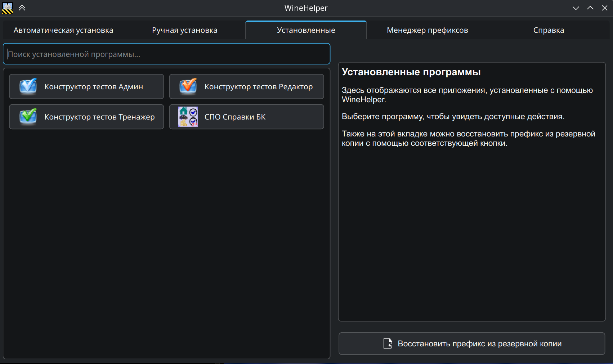Focus the installed program search field
This screenshot has width=613, height=364.
point(166,54)
